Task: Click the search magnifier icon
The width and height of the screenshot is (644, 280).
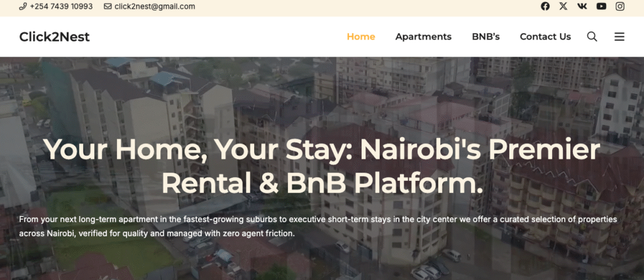Action: pos(592,36)
